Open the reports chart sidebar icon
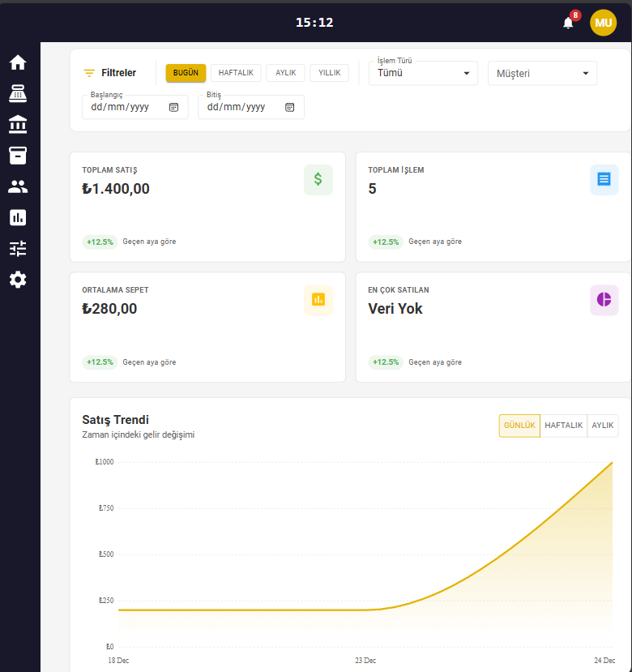The height and width of the screenshot is (672, 632). tap(18, 217)
